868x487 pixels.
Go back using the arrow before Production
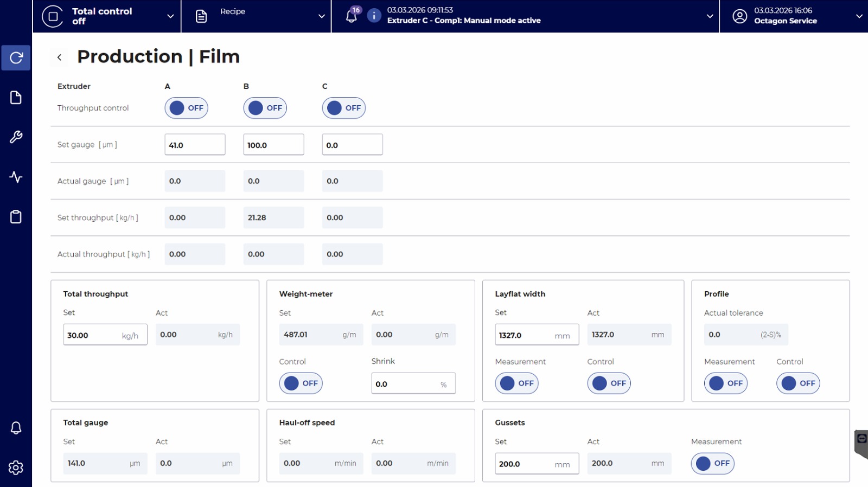[59, 57]
